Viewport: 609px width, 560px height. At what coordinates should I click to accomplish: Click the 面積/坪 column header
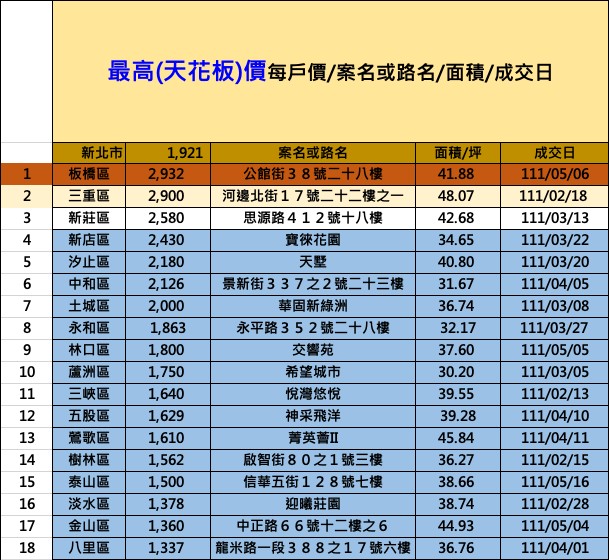point(458,153)
